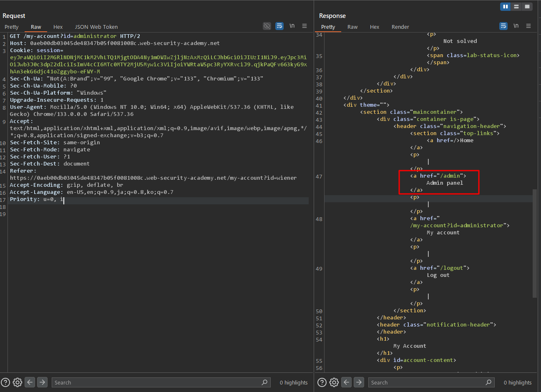Open the Response editor hamburger options menu

tap(528, 26)
